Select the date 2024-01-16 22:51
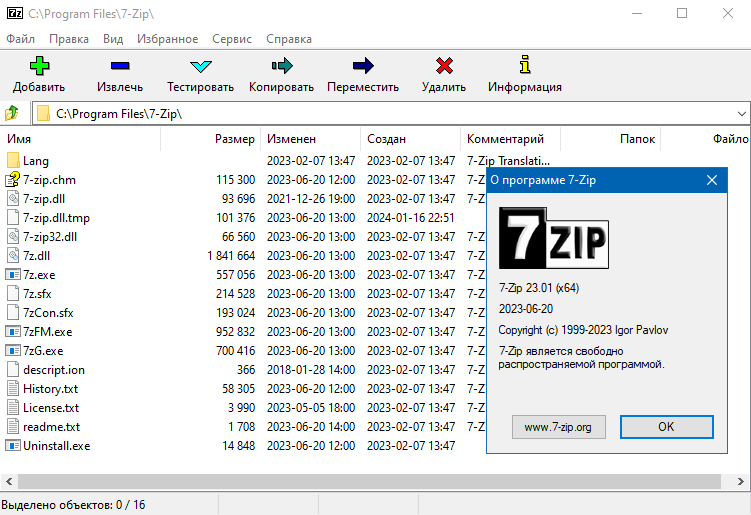This screenshot has width=751, height=515. pyautogui.click(x=410, y=218)
